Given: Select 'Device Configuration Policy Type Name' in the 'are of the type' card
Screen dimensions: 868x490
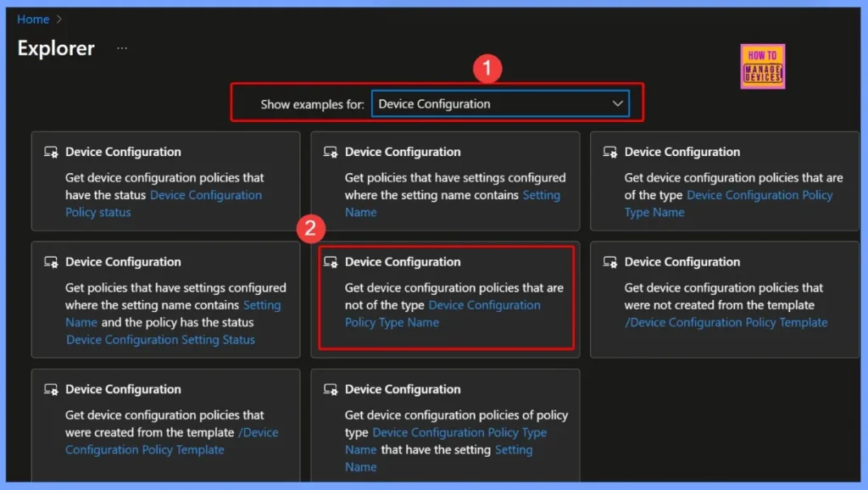Looking at the screenshot, I should [728, 203].
